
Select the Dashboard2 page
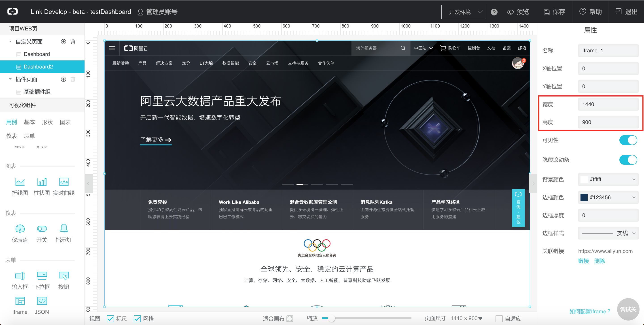[42, 66]
